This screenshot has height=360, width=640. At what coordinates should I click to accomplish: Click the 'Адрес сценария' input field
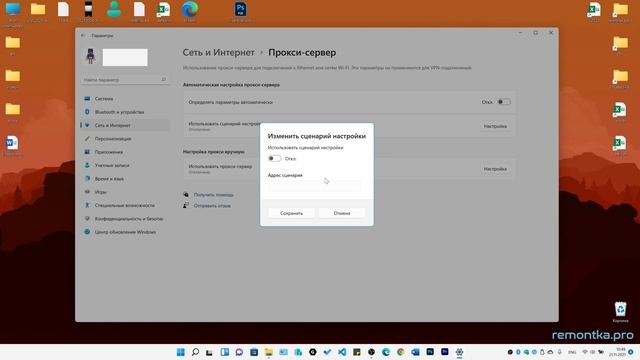click(315, 186)
